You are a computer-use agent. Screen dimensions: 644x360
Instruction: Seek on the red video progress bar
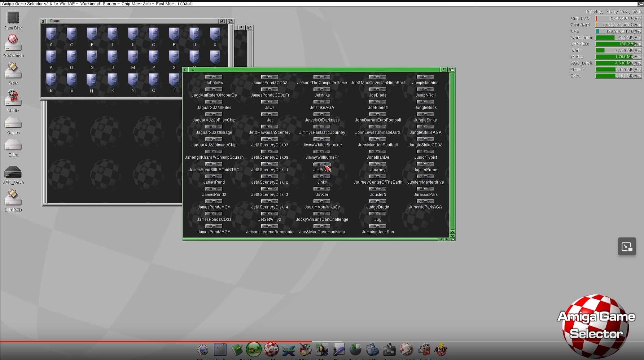[x=156, y=341]
